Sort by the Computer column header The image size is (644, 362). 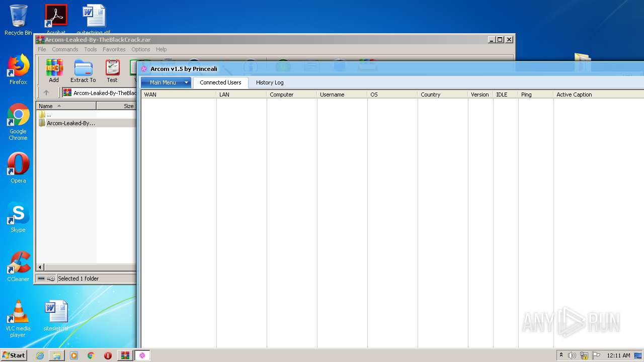292,95
